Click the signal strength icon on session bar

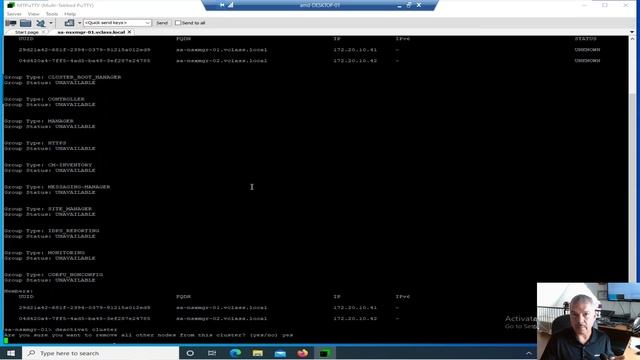point(231,5)
